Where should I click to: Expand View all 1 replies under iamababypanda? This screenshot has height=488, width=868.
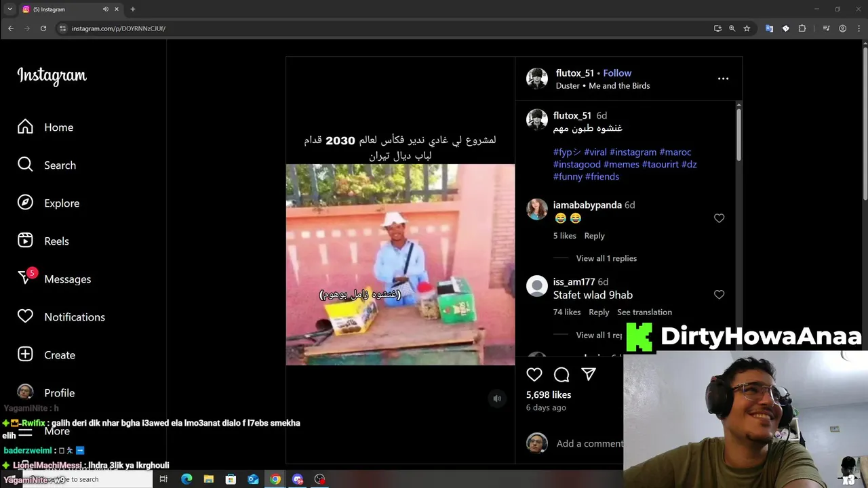tap(606, 258)
